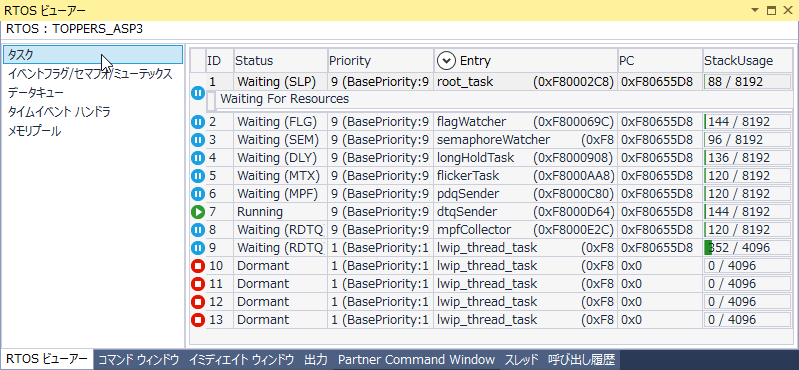Click the 352 / 4096 stack usage bar

(x=748, y=248)
